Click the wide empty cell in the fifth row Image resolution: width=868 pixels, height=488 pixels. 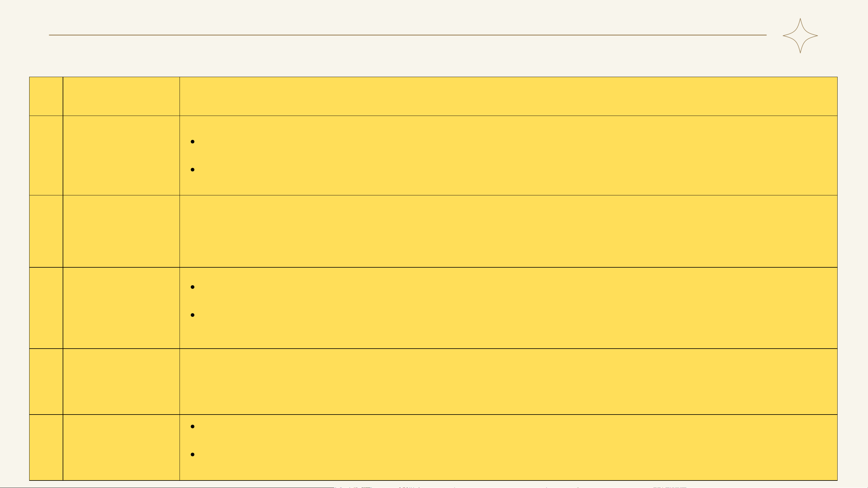[x=509, y=381]
